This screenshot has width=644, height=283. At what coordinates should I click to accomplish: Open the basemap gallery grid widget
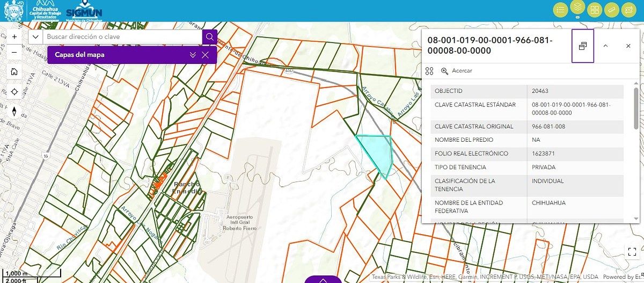[x=594, y=10]
